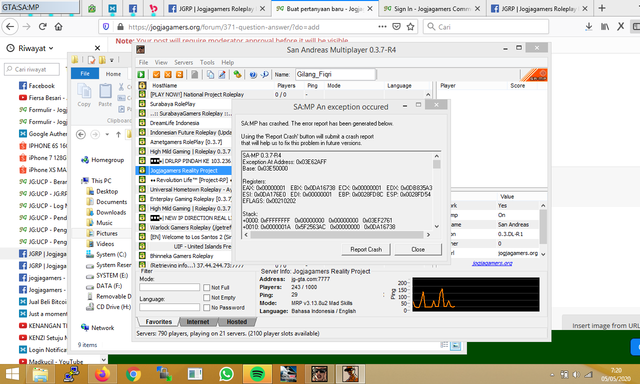Click the bookmark star icon in address bar
Image resolution: width=640 pixels, height=384 pixels.
pos(411,27)
